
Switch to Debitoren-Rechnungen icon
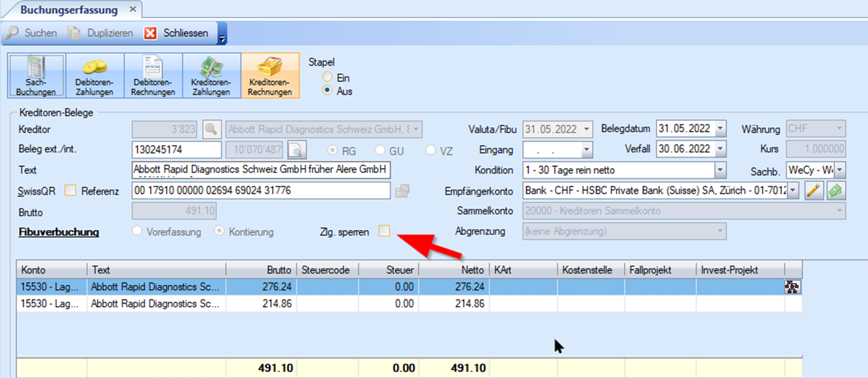click(x=153, y=75)
